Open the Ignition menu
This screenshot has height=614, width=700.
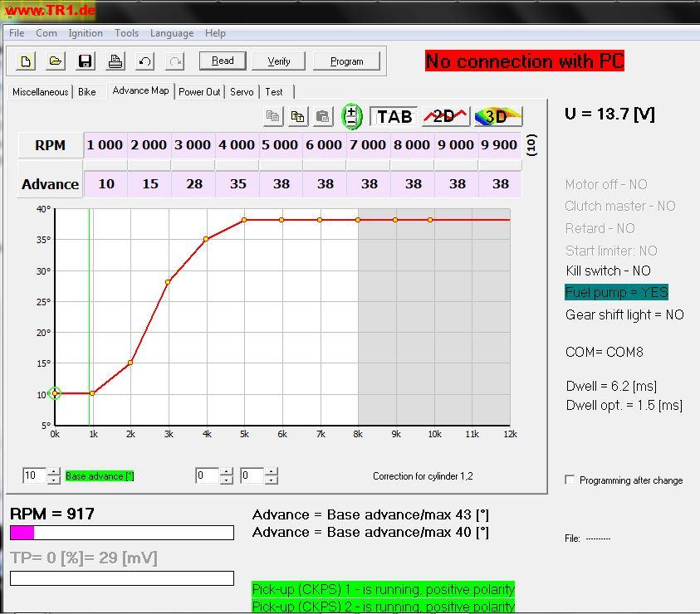(x=86, y=33)
